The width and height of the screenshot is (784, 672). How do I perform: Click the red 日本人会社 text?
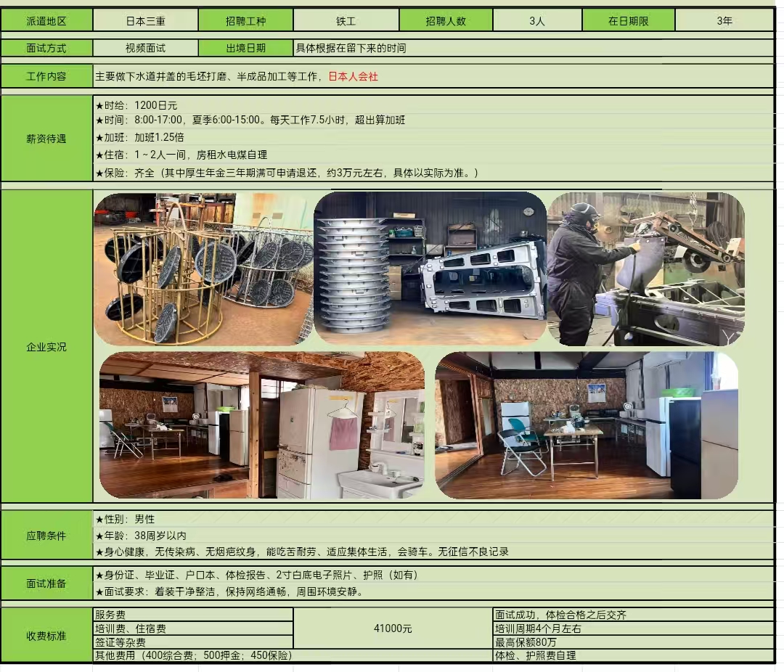click(x=353, y=76)
